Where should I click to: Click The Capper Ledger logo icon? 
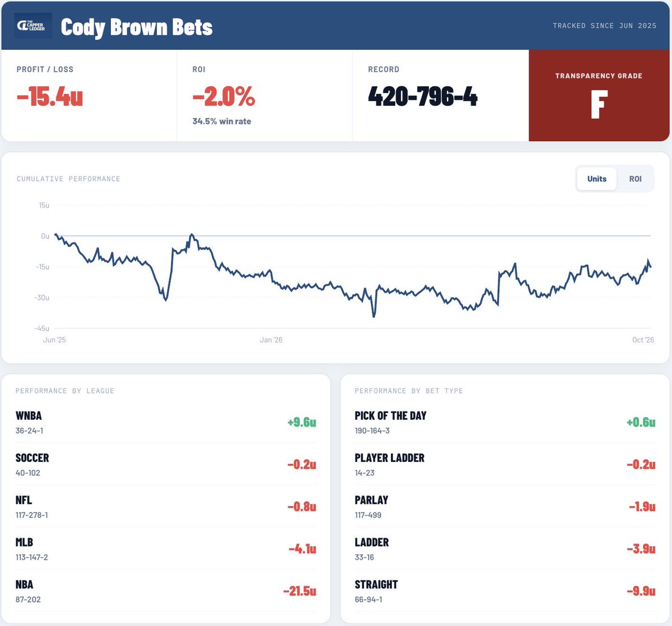point(33,26)
